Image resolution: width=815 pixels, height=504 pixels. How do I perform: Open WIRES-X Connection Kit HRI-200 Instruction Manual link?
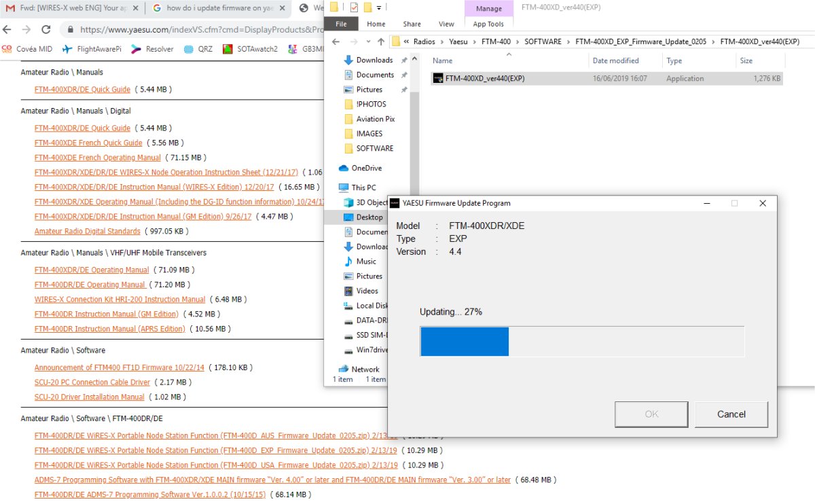pyautogui.click(x=120, y=300)
